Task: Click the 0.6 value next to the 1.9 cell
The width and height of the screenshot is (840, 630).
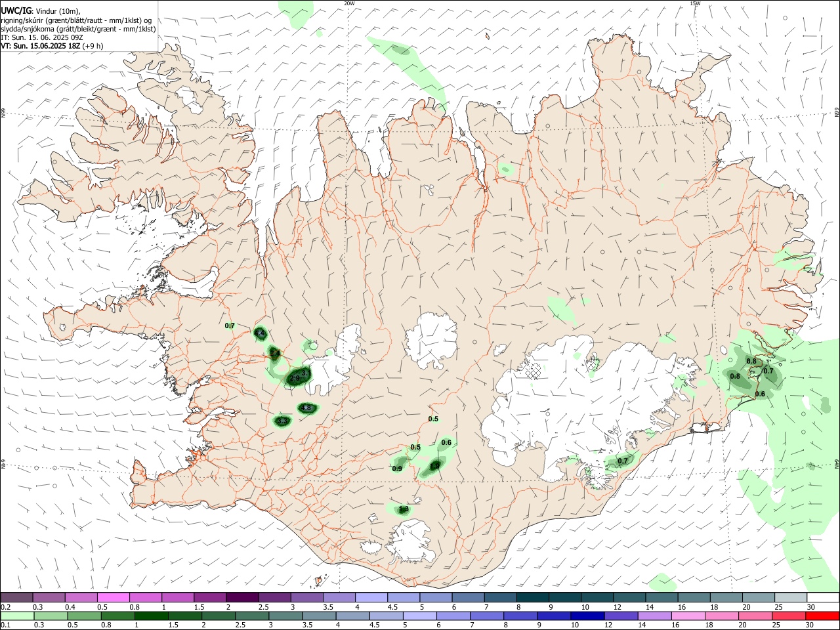Action: pos(446,443)
